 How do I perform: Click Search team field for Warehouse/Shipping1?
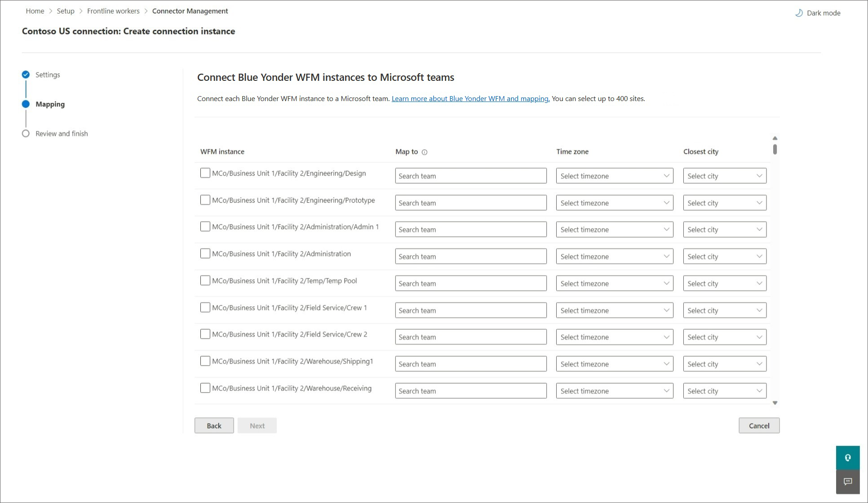(470, 364)
